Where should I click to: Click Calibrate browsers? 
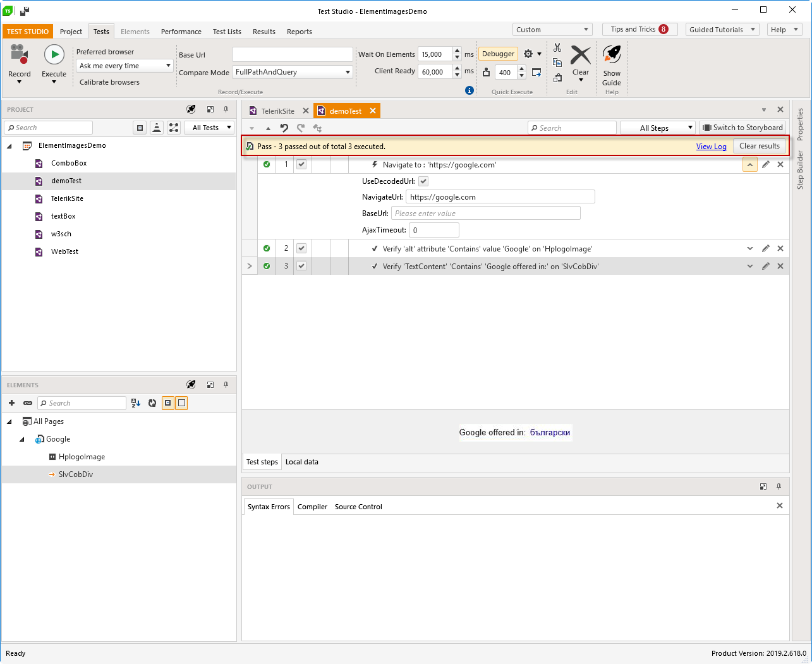(109, 82)
